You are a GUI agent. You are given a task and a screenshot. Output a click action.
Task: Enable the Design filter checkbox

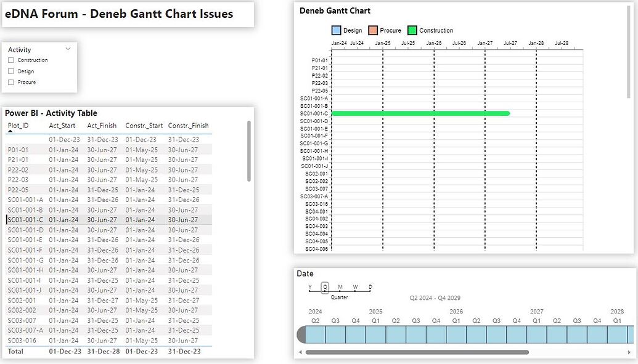tap(10, 70)
